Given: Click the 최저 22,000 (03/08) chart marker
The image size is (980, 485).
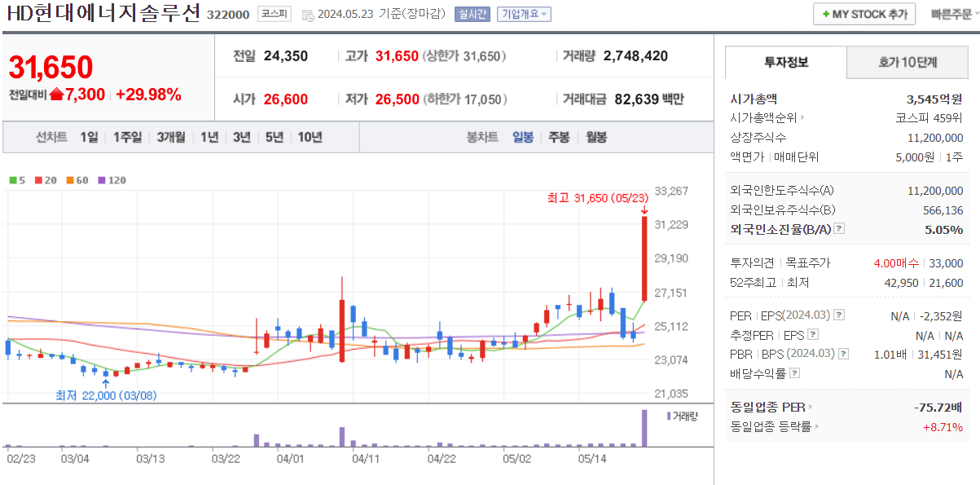Looking at the screenshot, I should tap(106, 395).
